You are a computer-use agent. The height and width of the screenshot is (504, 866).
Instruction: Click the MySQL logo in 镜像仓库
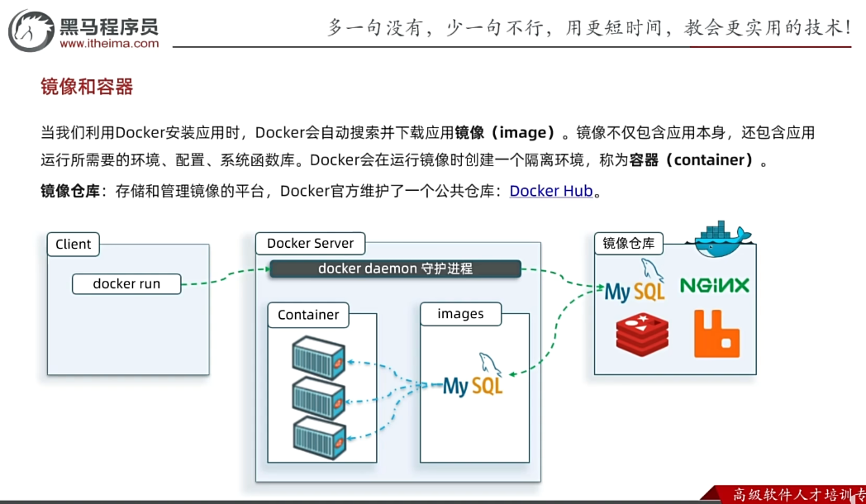[x=635, y=285]
